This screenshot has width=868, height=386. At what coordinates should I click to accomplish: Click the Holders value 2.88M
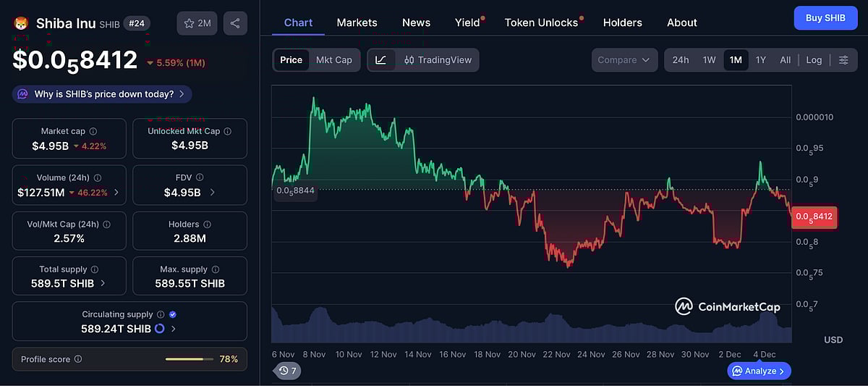[190, 238]
